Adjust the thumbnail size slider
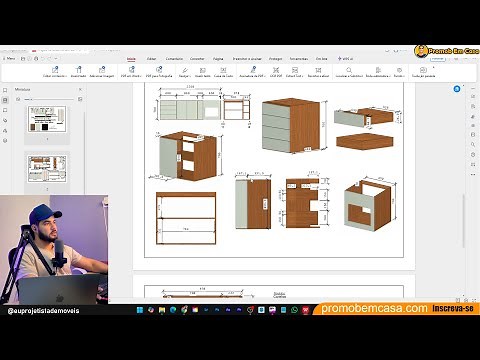480x360 pixels. pos(49,99)
